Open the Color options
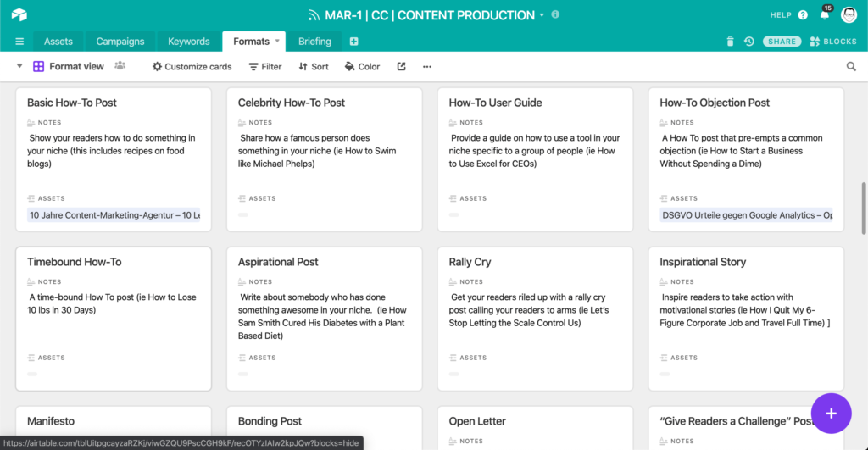The height and width of the screenshot is (450, 868). pos(362,66)
